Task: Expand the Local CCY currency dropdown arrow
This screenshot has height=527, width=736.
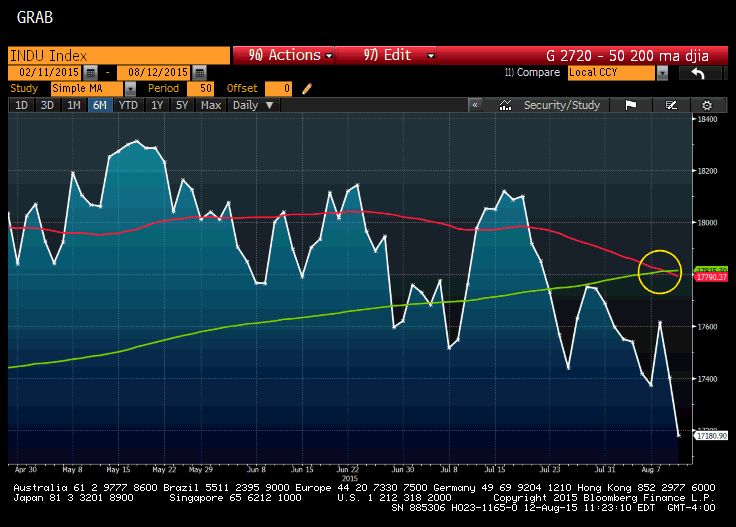Action: pos(662,73)
